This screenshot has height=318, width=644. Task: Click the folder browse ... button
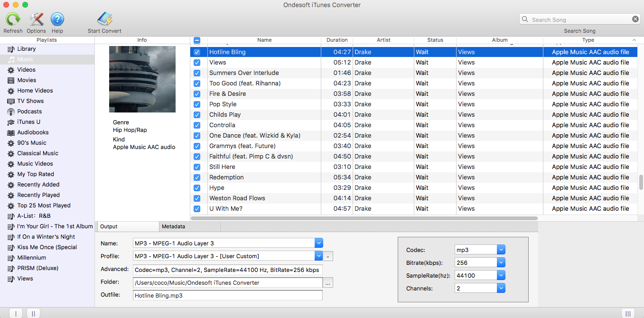pos(328,283)
